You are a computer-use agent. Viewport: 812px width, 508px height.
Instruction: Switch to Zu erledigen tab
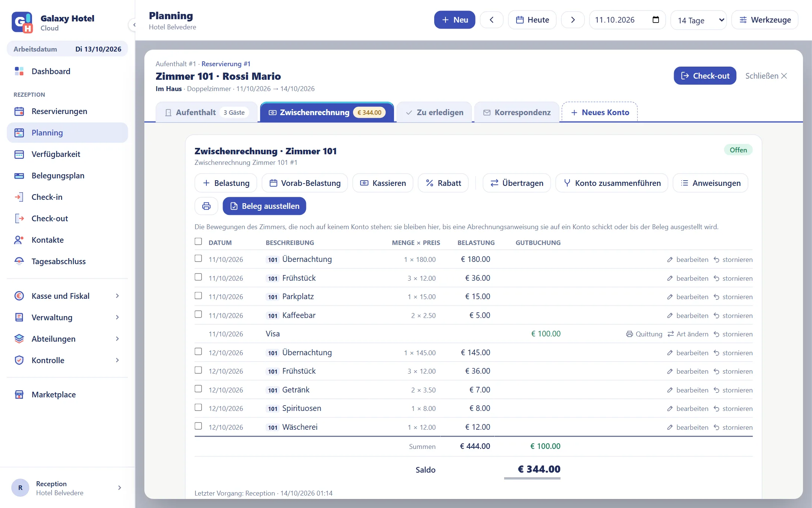(434, 113)
